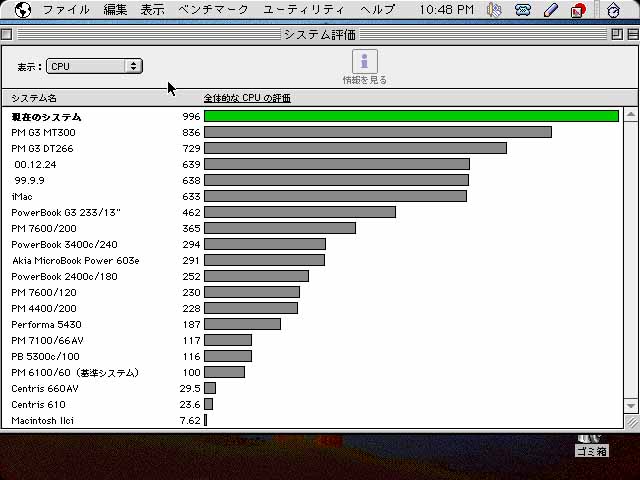This screenshot has height=480, width=640.
Task: Select the PowerBook 3400c/240 row
Action: [x=312, y=244]
